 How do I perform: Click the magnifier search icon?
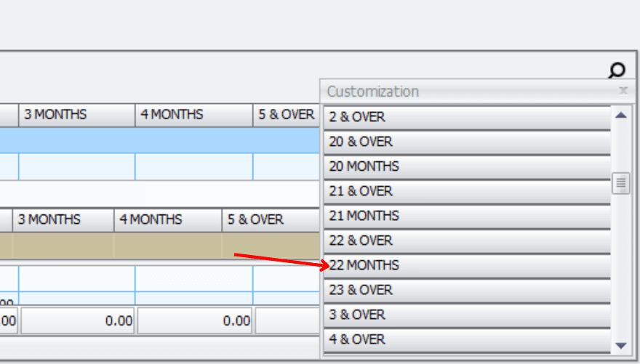617,70
